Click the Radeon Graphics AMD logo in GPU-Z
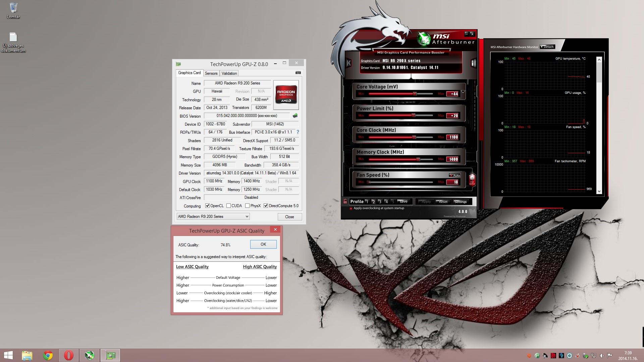 286,95
